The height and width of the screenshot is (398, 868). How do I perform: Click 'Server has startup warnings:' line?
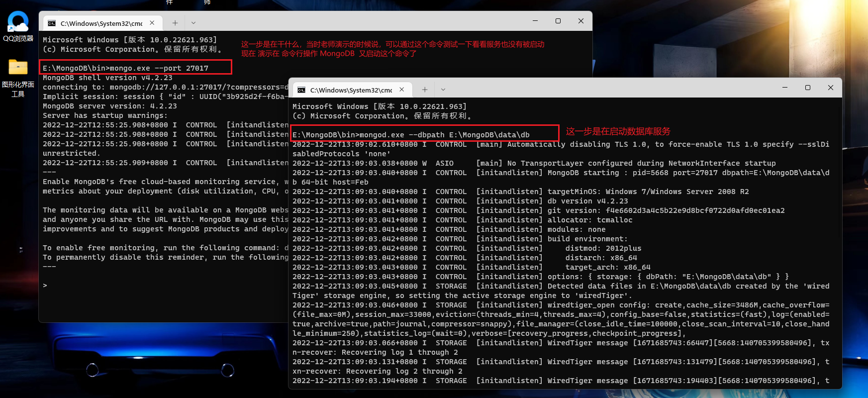tap(105, 115)
